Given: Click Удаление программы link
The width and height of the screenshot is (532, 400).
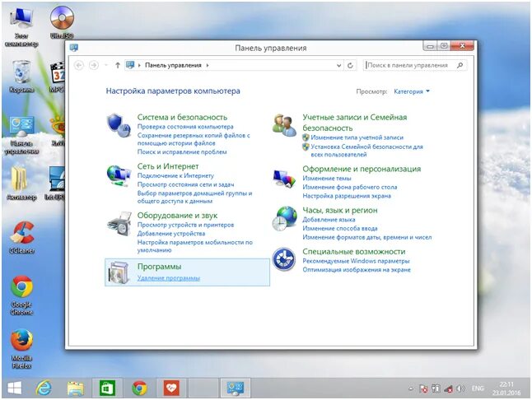Looking at the screenshot, I should (x=169, y=278).
